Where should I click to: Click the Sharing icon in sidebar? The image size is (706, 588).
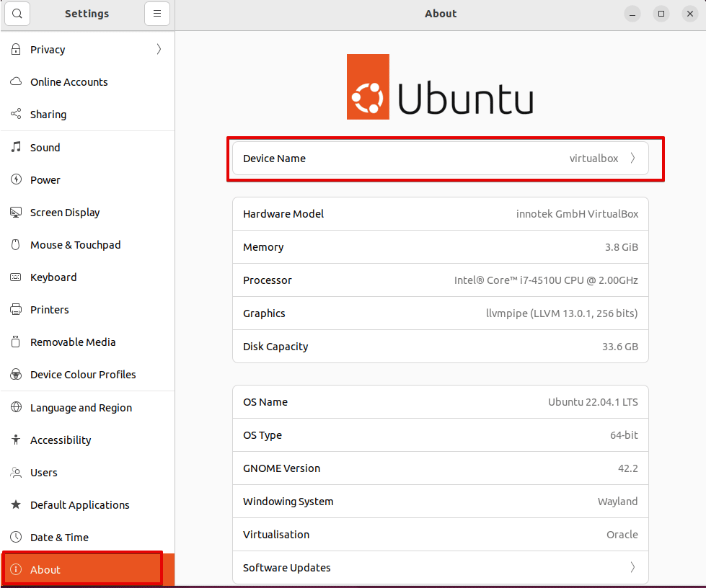pos(16,114)
